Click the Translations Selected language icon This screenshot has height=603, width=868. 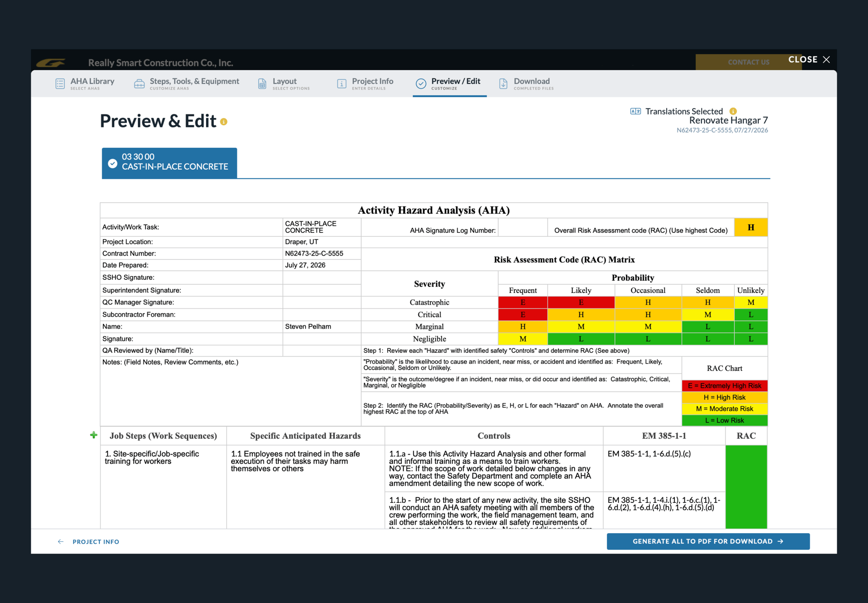635,111
